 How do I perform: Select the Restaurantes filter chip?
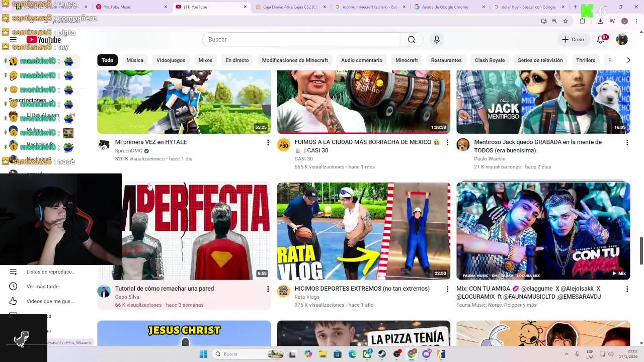click(x=446, y=60)
